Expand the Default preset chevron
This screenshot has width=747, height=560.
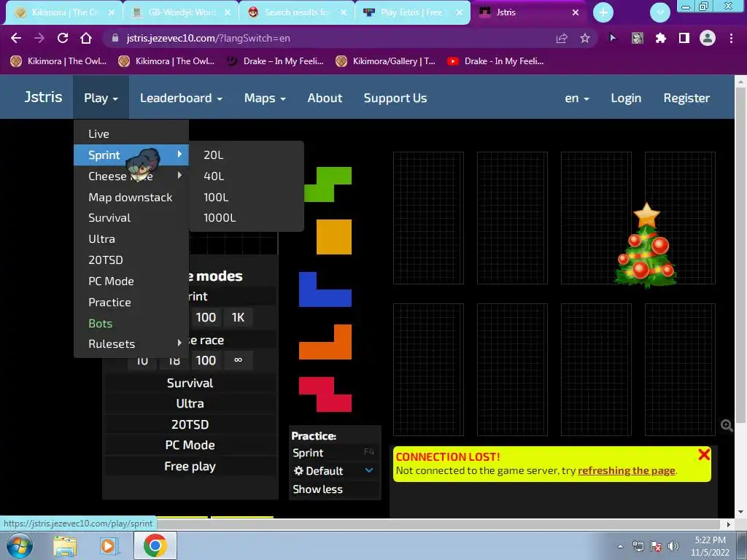[x=368, y=470]
